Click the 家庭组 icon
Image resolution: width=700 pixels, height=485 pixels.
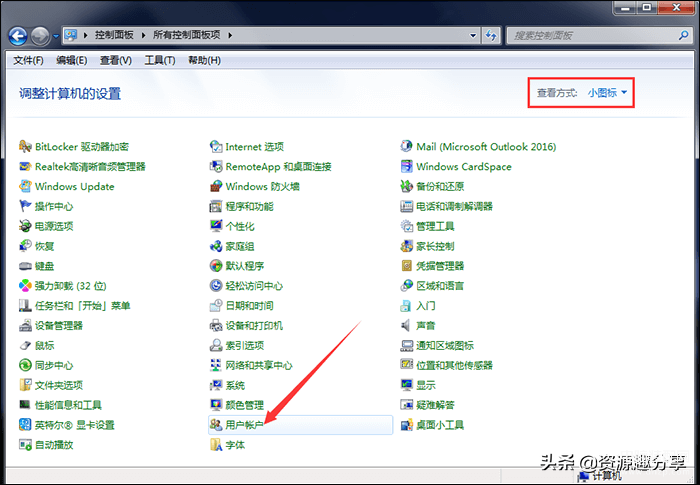216,246
